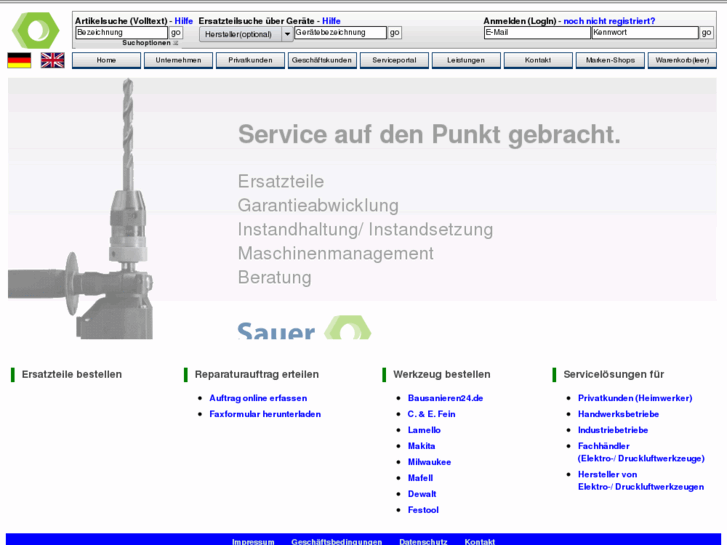Open 'Faxformular herunterladen' link
The image size is (727, 545).
(x=265, y=414)
